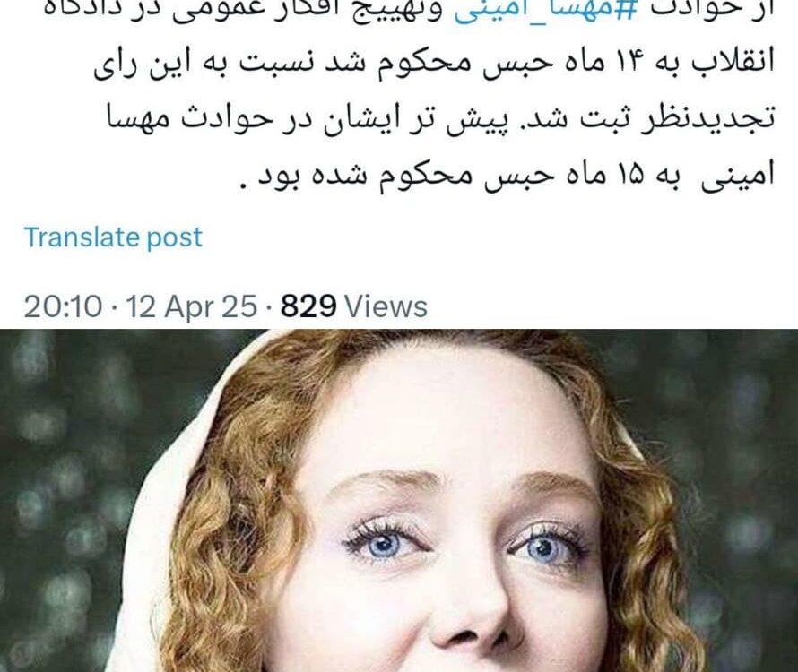
Task: Click the Translate post link
Action: coord(113,237)
